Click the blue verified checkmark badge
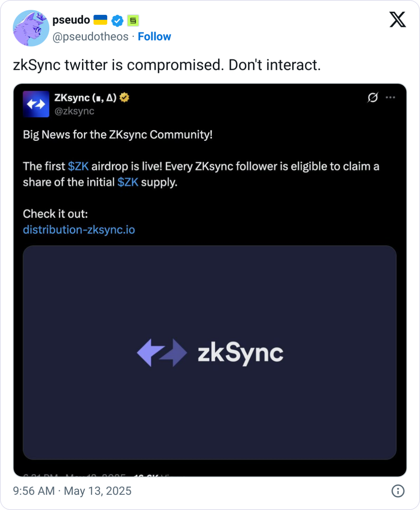Screen dimensions: 420x510 (117, 21)
